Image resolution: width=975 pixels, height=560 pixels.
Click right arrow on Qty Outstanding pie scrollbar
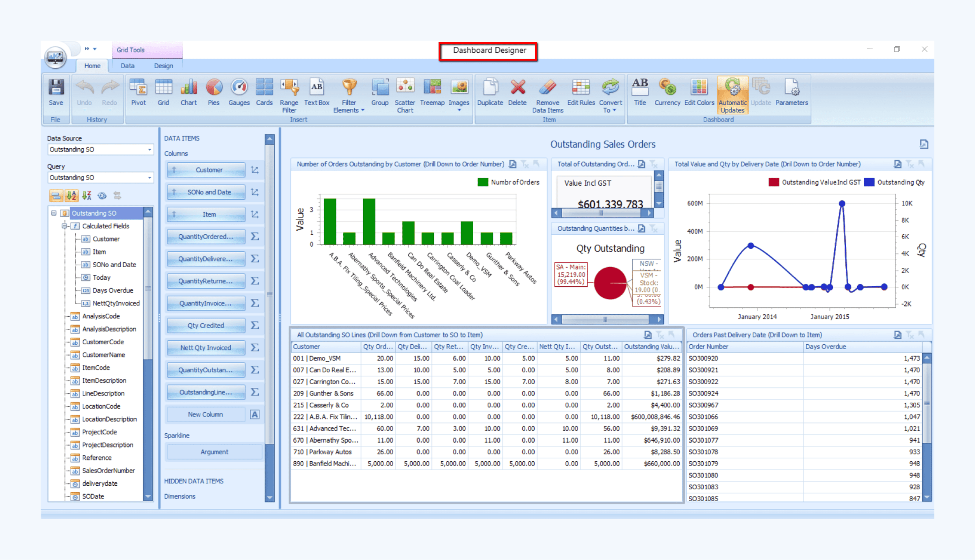tap(659, 319)
